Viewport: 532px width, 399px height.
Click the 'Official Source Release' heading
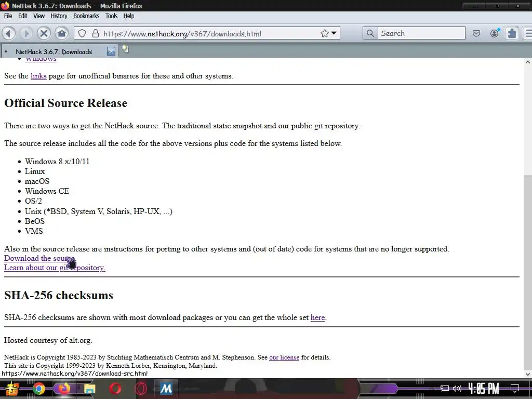[66, 103]
